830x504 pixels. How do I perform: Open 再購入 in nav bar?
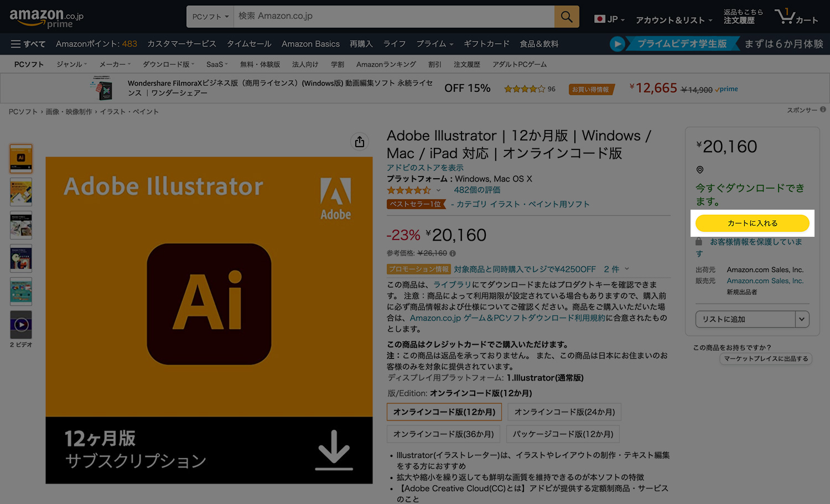click(x=361, y=44)
